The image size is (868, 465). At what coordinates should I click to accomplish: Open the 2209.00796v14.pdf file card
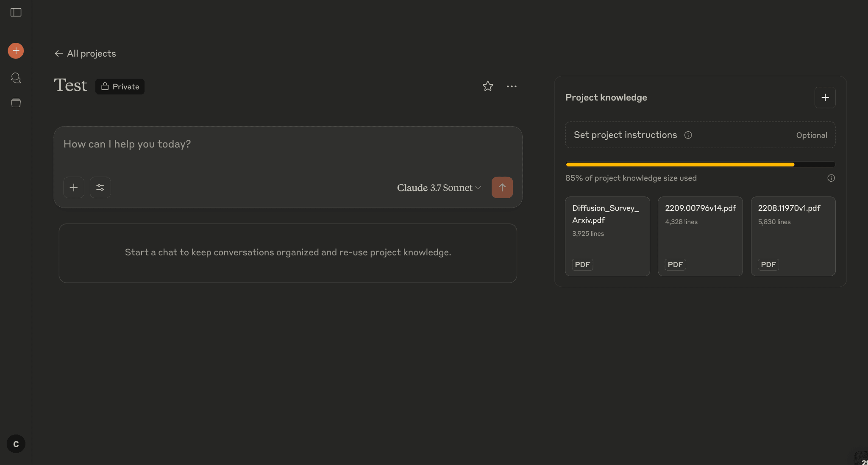[x=700, y=236]
